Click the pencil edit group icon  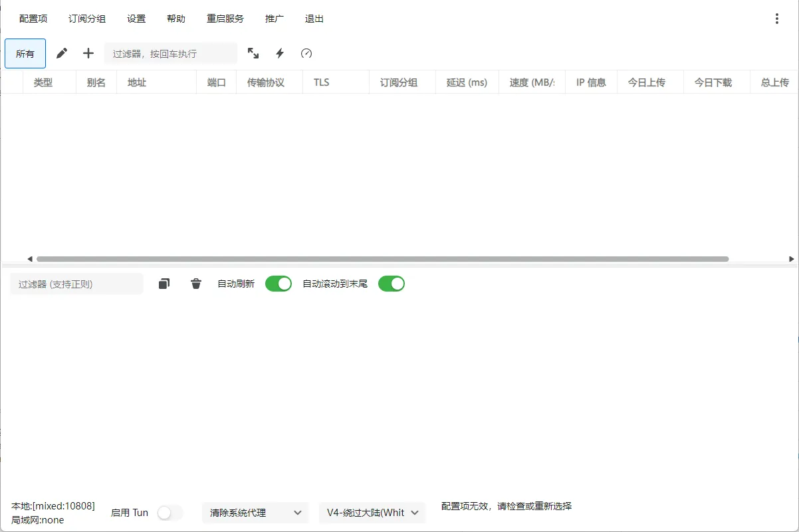62,53
